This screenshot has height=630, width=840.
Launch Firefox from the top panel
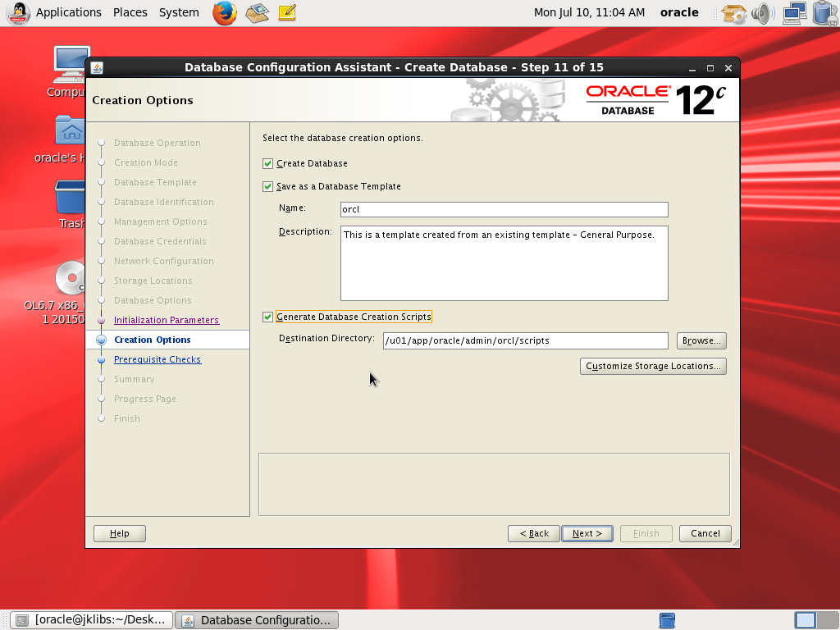click(225, 12)
